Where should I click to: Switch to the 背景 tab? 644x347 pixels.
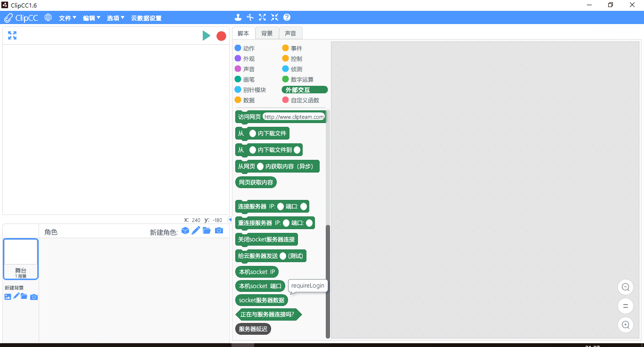(x=267, y=33)
